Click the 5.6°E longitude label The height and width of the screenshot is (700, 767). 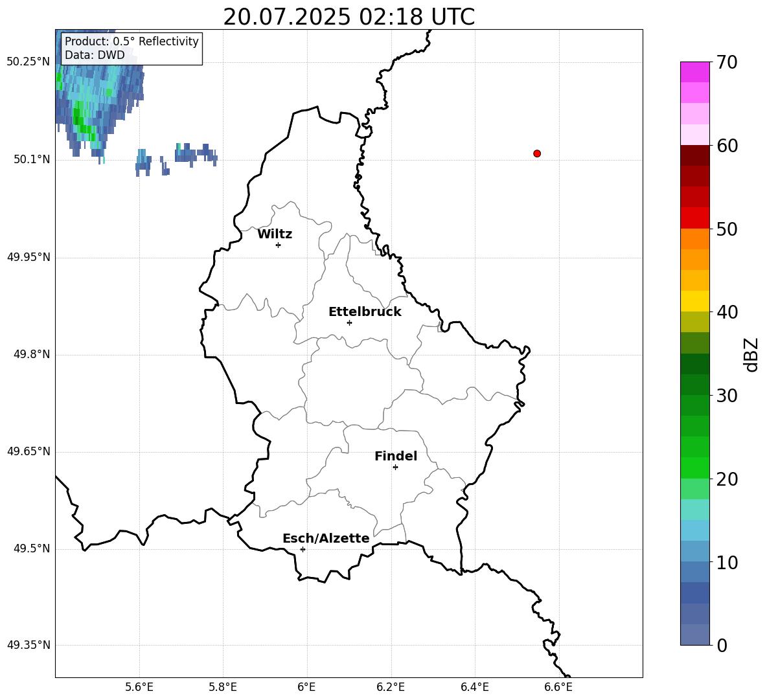tap(139, 688)
